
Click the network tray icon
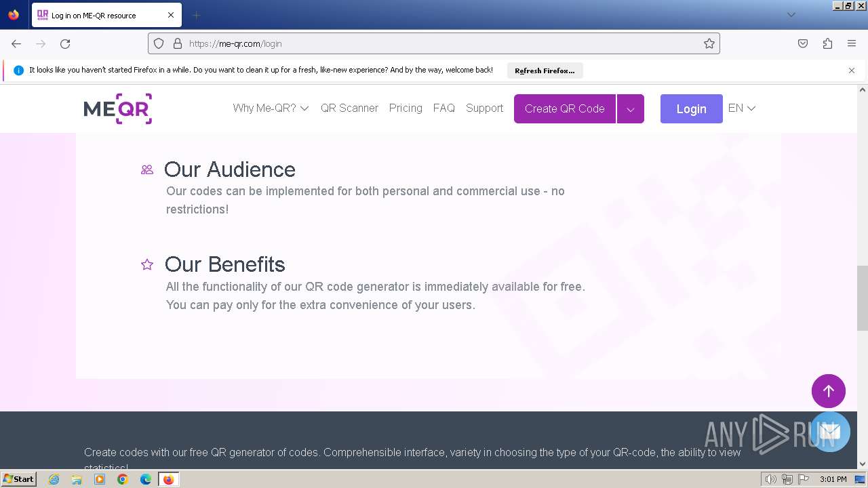click(787, 479)
